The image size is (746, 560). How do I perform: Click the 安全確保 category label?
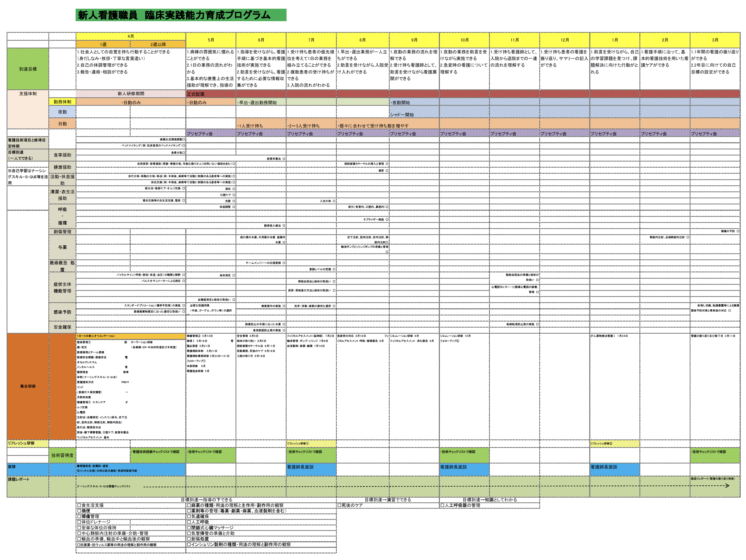(x=62, y=327)
